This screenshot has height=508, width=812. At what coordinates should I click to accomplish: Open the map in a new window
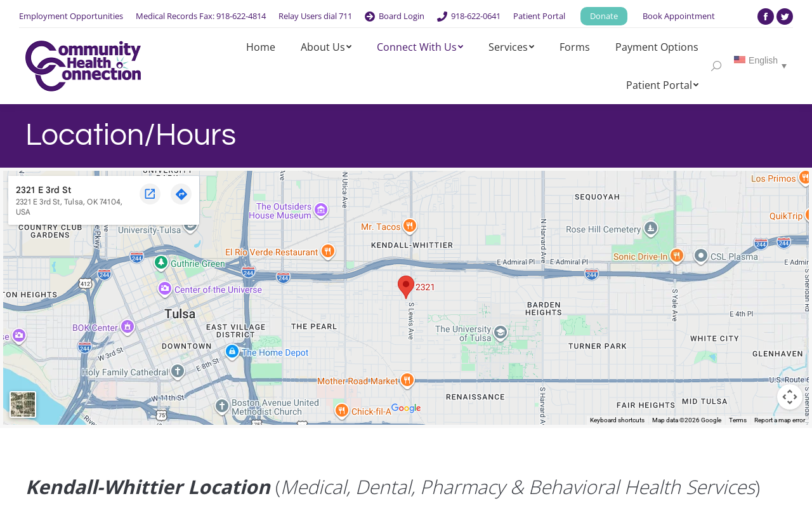tap(150, 194)
